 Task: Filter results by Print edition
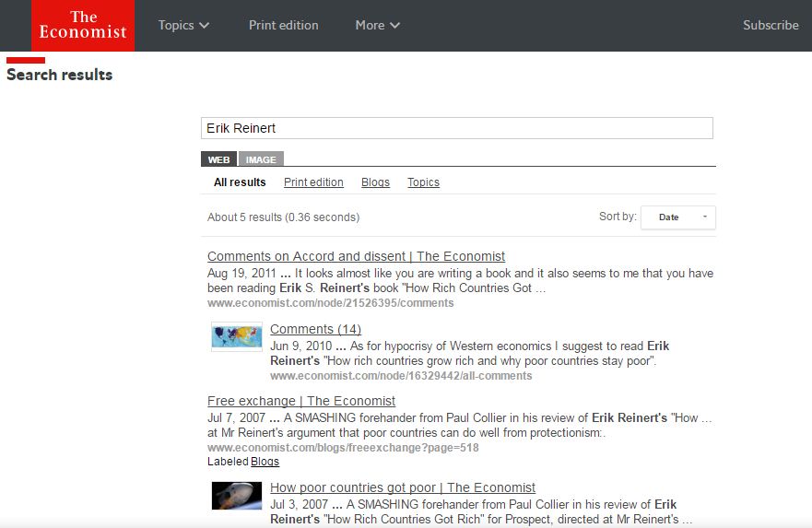[313, 182]
